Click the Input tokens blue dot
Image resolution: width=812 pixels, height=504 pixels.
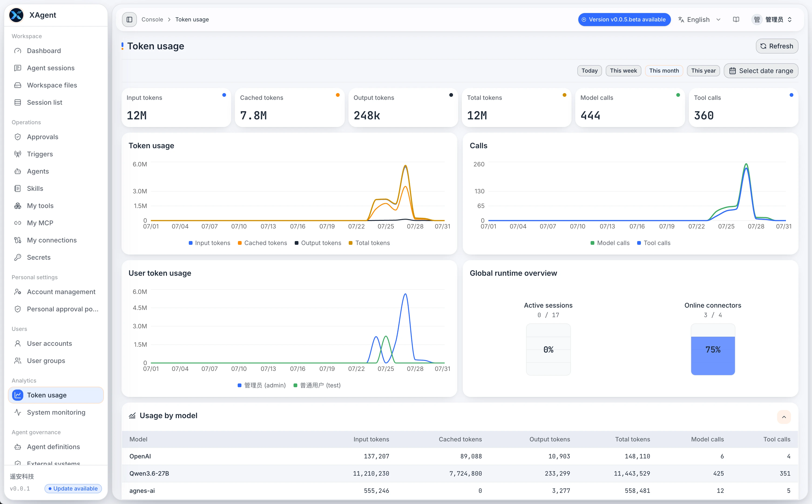tap(224, 95)
